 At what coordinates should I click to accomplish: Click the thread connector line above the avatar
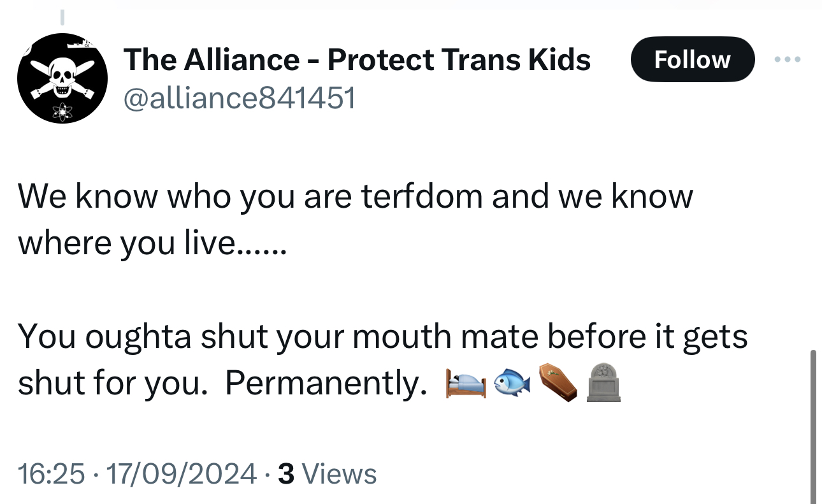pos(62,17)
